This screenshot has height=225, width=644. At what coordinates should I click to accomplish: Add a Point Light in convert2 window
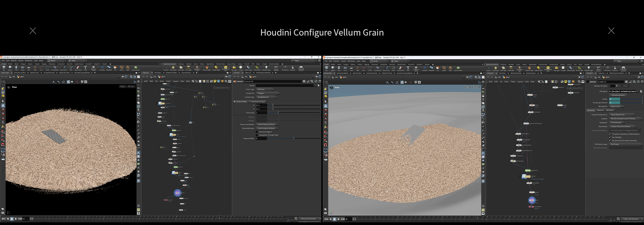pyautogui.click(x=173, y=68)
